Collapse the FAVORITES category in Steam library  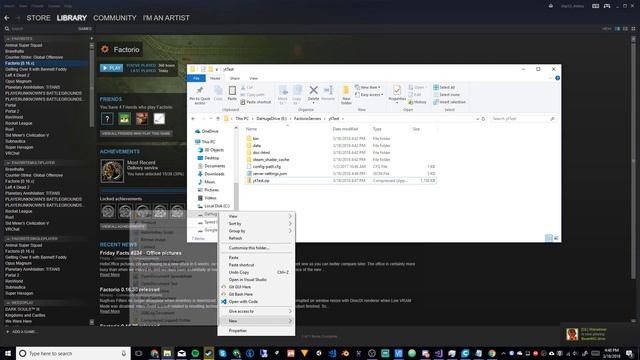8,39
